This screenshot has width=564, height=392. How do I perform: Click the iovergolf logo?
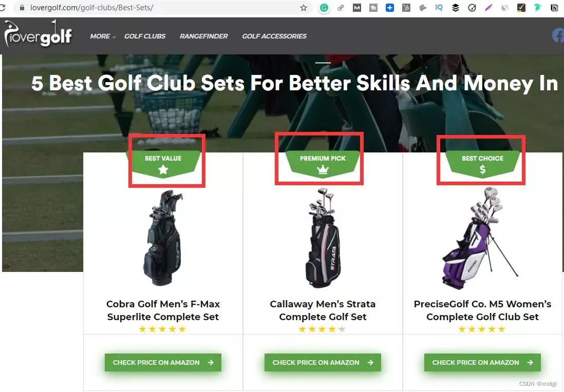click(x=38, y=34)
